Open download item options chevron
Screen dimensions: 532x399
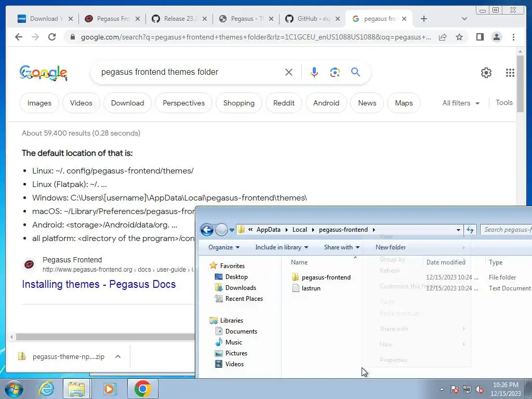(118, 356)
